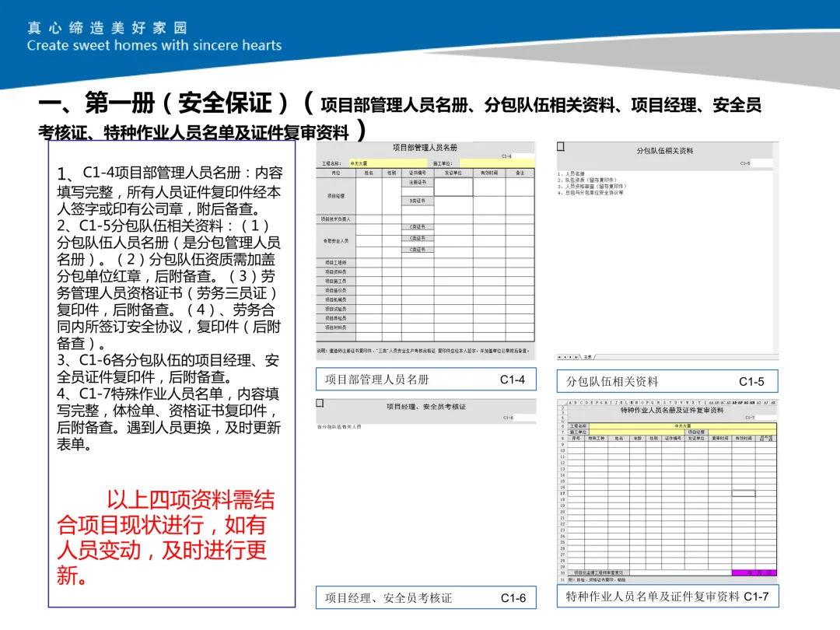Click the slide title 第一册（安全保证）
The width and height of the screenshot is (840, 630).
click(x=187, y=103)
